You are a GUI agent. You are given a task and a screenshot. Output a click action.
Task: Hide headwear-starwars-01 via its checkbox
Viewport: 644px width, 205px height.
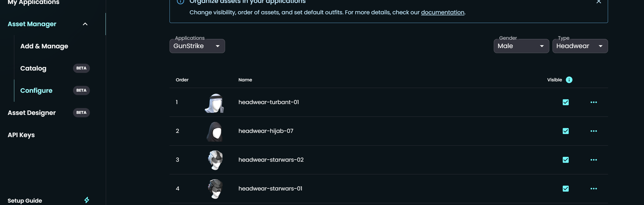(565, 189)
